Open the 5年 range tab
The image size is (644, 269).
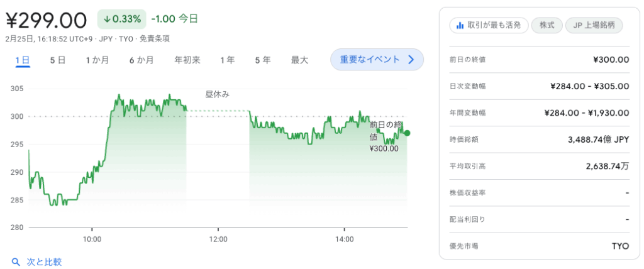[x=263, y=60]
